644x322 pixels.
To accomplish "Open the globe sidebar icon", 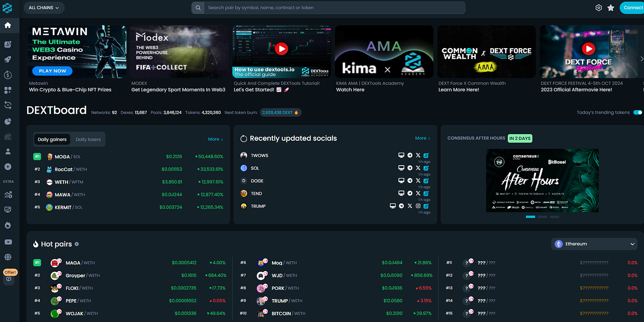I will coord(8,257).
